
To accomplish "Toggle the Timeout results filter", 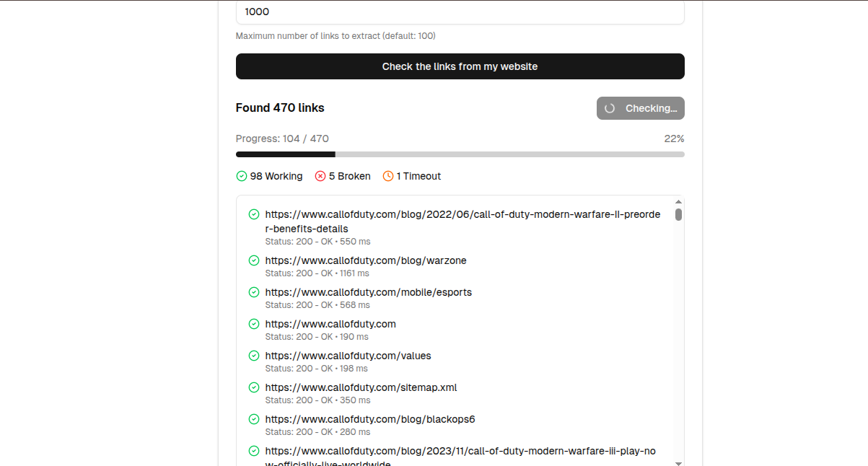I will click(x=411, y=175).
